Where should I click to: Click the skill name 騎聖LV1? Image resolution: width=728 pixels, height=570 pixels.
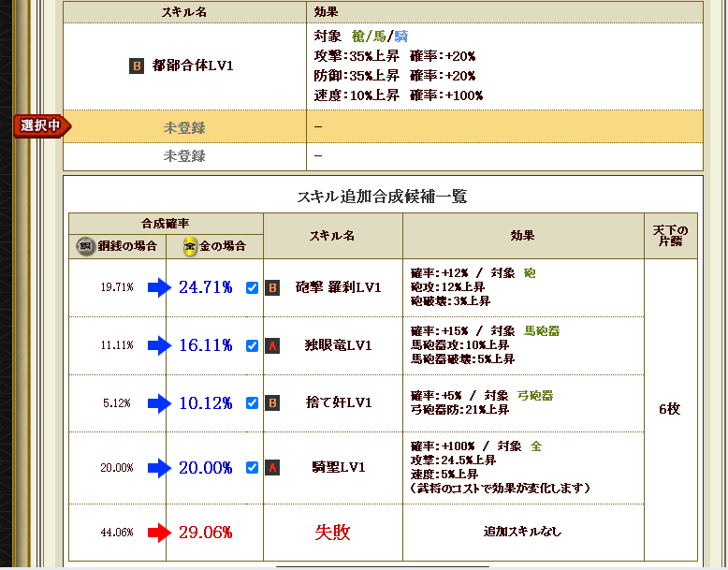[x=339, y=467]
